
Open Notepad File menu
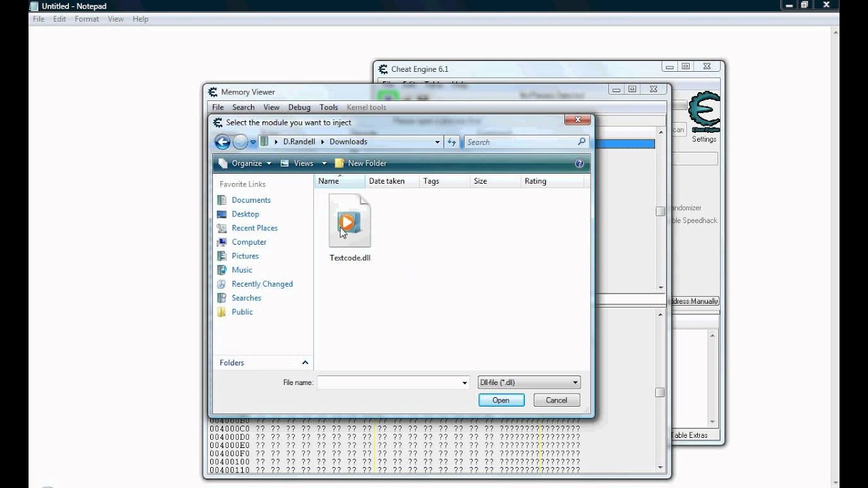click(x=39, y=19)
